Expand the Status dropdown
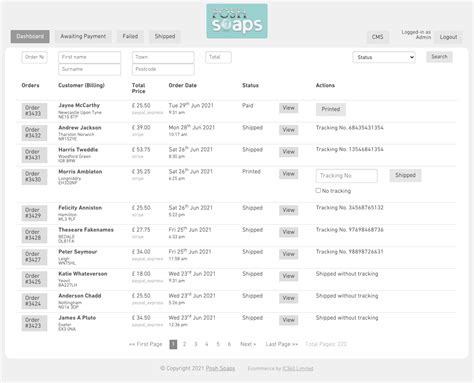The height and width of the screenshot is (383, 474). point(384,57)
